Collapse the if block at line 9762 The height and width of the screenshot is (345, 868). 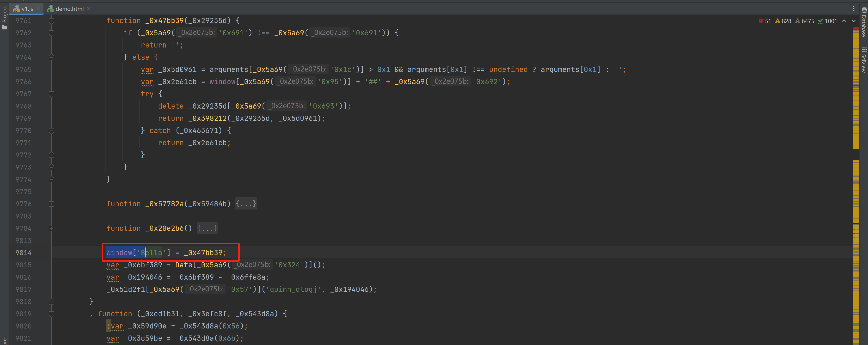(52, 33)
